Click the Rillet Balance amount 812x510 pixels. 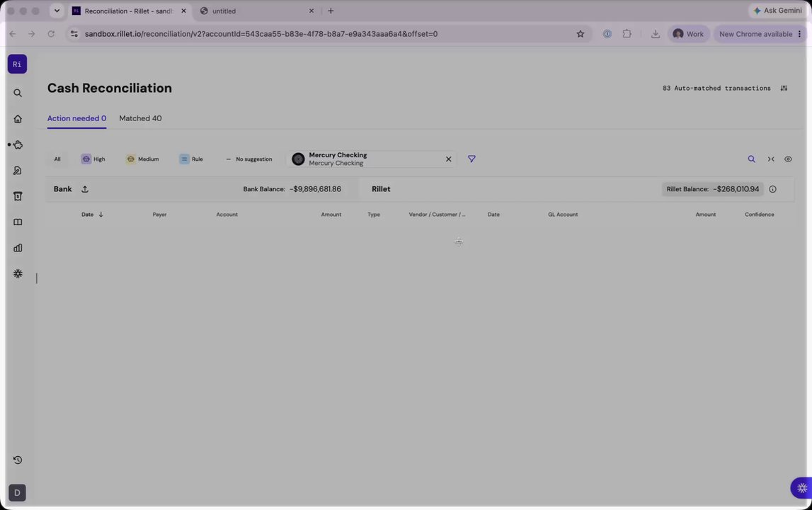[736, 189]
